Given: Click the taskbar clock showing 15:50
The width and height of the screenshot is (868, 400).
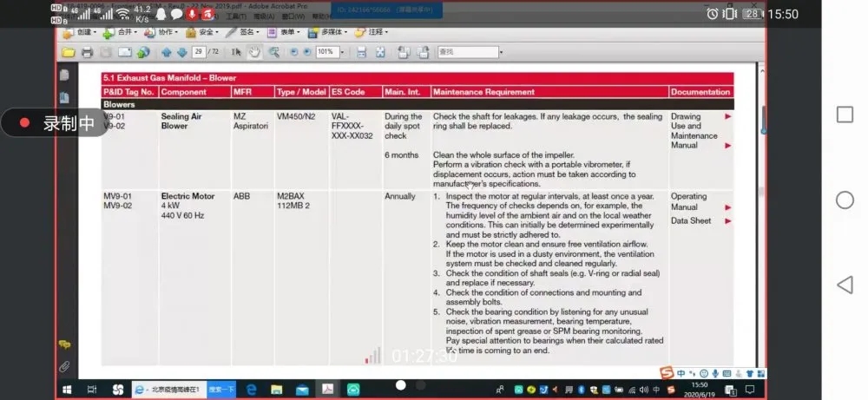Looking at the screenshot, I should tap(699, 390).
